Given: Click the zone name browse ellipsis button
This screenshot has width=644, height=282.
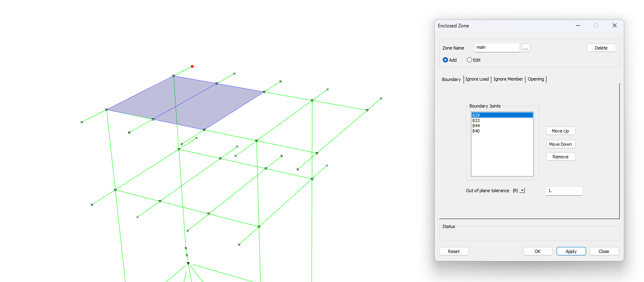Looking at the screenshot, I should pos(525,48).
